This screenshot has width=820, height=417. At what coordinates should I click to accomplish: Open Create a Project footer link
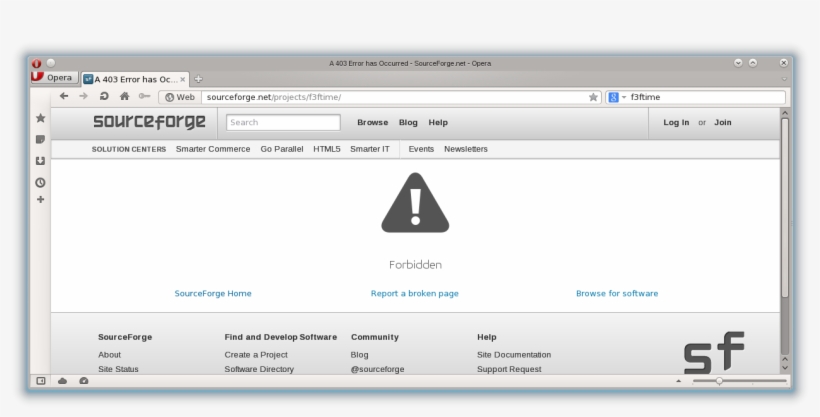point(256,355)
